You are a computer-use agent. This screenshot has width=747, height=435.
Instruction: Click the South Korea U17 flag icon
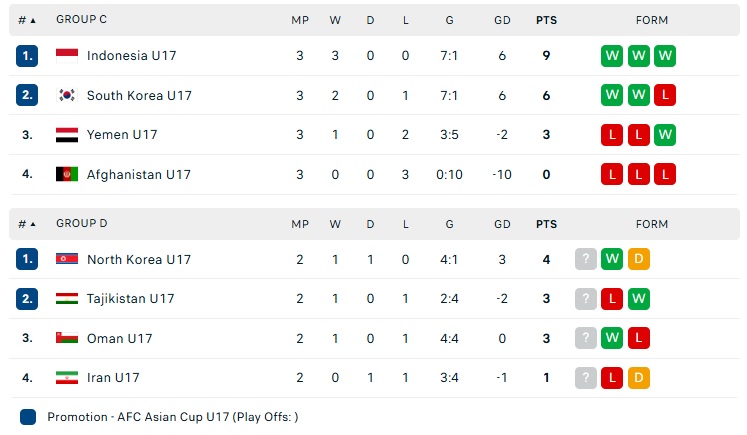click(67, 95)
